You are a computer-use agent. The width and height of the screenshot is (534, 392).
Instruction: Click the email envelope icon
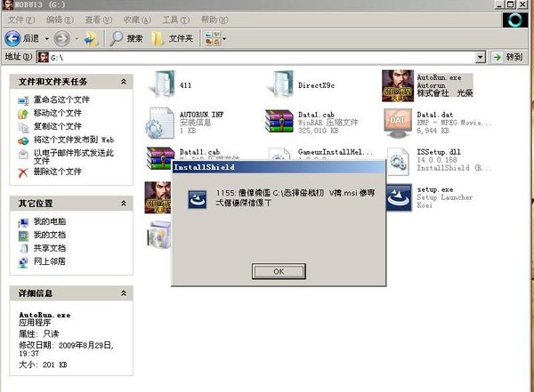pyautogui.click(x=23, y=154)
